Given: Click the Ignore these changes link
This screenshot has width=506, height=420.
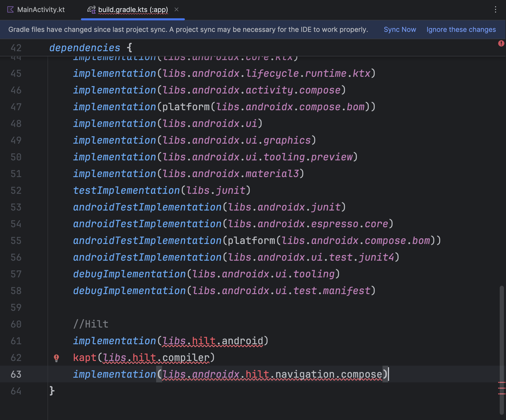Looking at the screenshot, I should [461, 30].
